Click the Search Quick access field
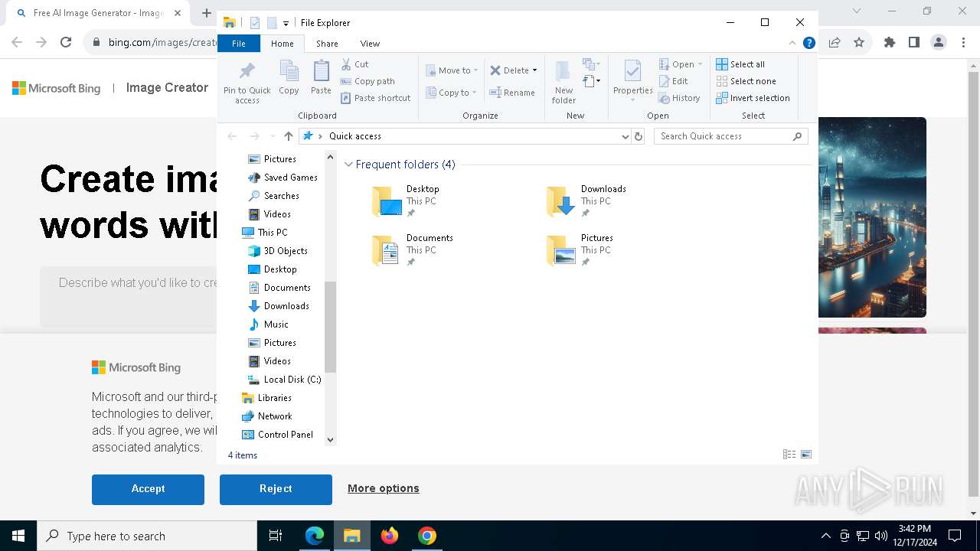The image size is (980, 551). pos(731,136)
